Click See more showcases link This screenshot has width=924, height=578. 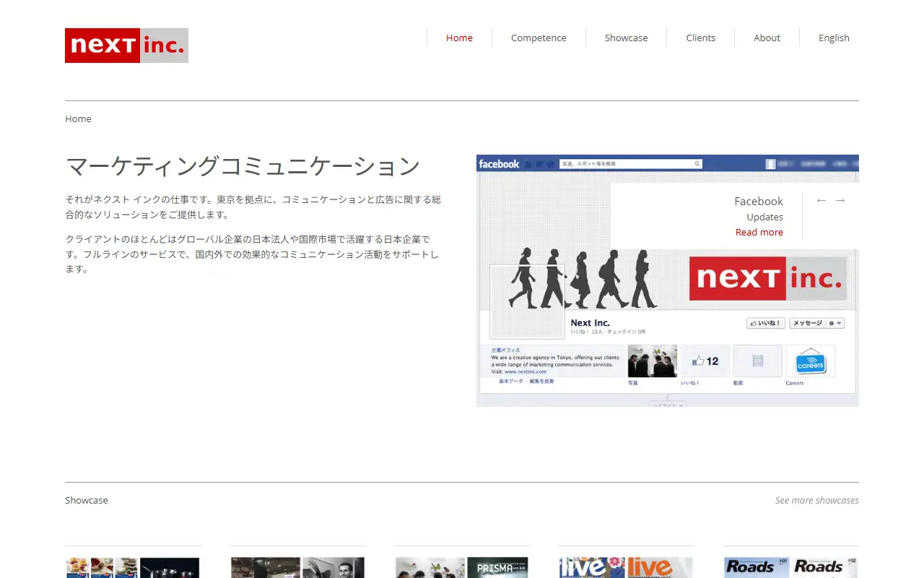(817, 500)
